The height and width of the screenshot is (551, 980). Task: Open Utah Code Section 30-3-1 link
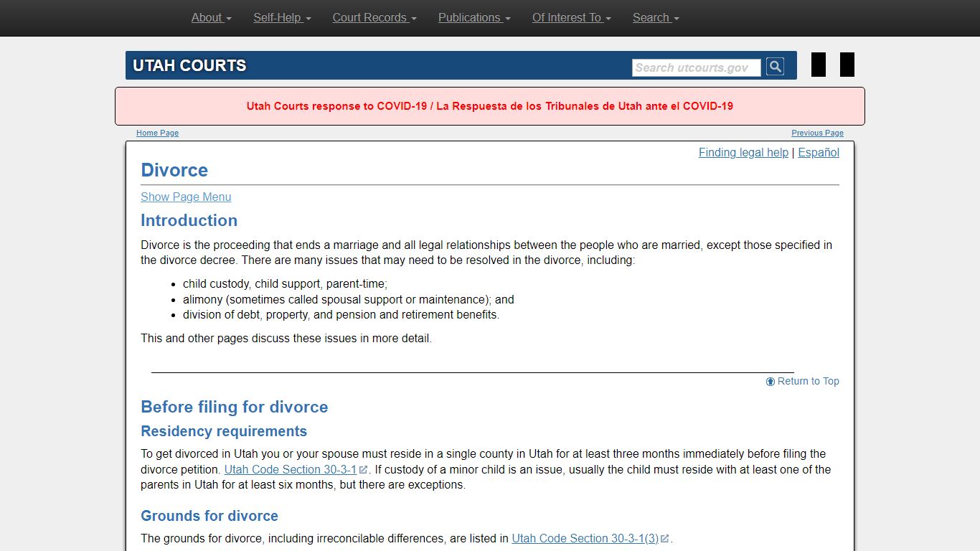(x=291, y=470)
